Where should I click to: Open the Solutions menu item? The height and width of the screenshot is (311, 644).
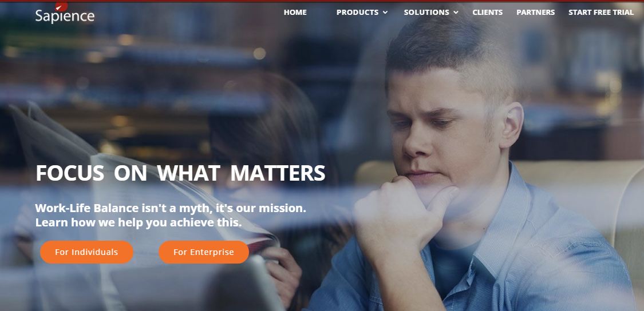click(x=426, y=13)
